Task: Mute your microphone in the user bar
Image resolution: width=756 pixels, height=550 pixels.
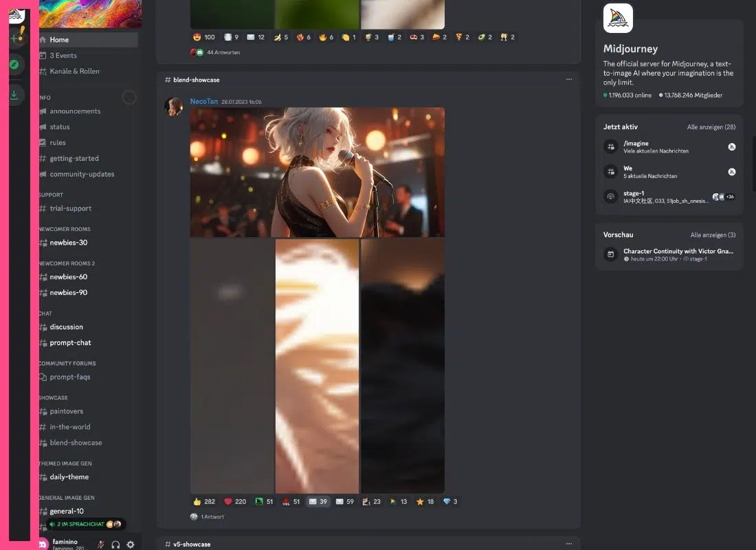Action: tap(100, 544)
